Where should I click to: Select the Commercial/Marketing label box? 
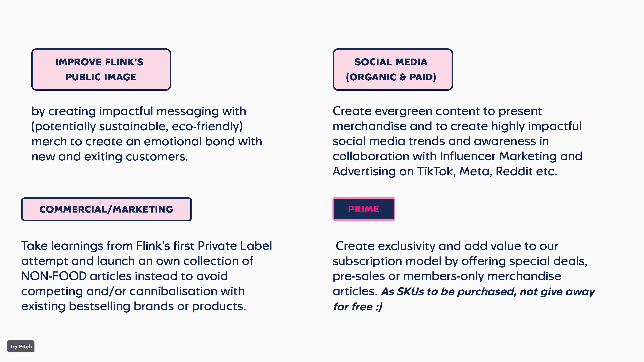[x=106, y=209]
